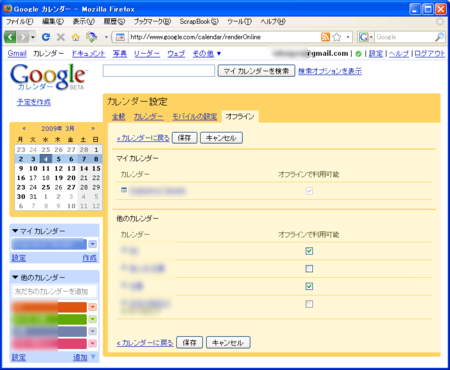Click the top カレンダーに戻る link
Viewport: 450px width, 370px height.
[x=143, y=138]
